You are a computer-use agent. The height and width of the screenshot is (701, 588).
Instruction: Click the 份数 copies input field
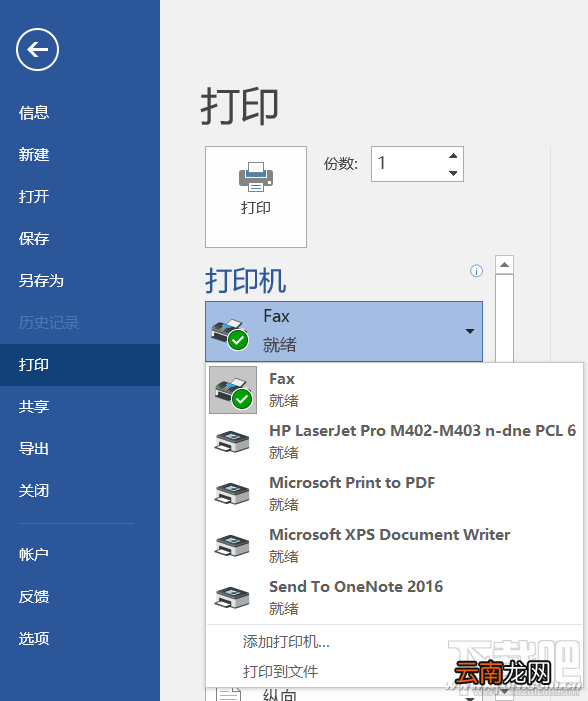click(x=417, y=164)
